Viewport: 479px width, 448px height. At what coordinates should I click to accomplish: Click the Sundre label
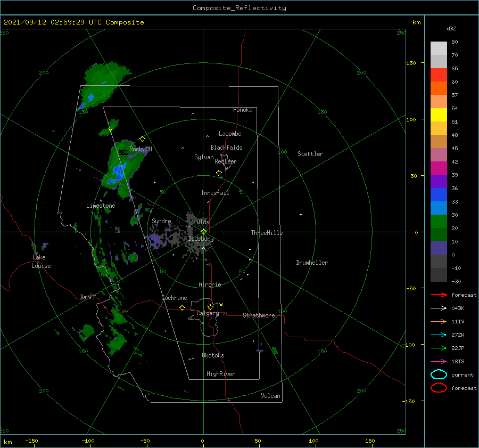(161, 221)
